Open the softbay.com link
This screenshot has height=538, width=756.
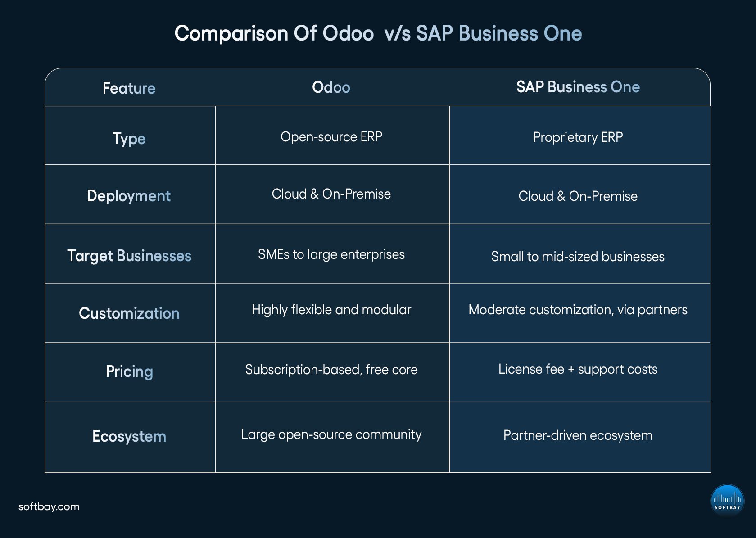[x=49, y=506]
